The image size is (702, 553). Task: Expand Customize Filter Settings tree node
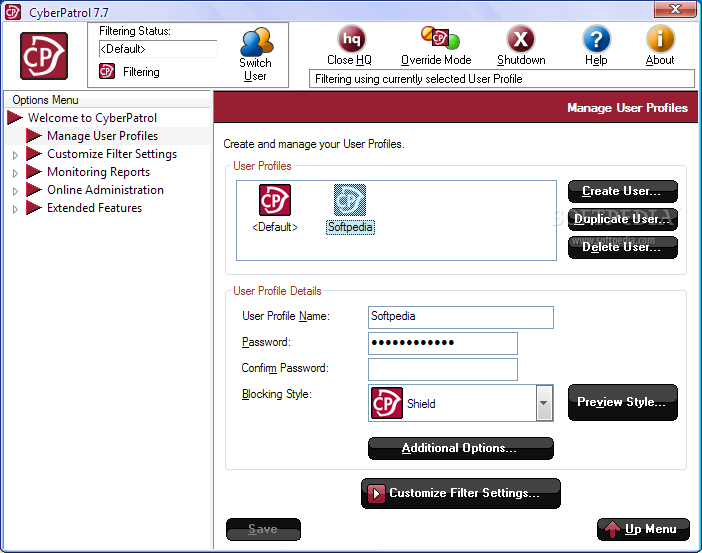tap(15, 155)
